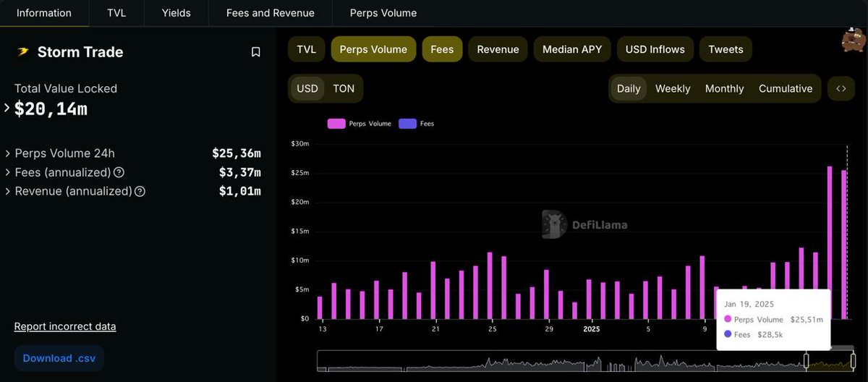Click the $20,14m TVL value
This screenshot has width=868, height=382.
(x=51, y=109)
